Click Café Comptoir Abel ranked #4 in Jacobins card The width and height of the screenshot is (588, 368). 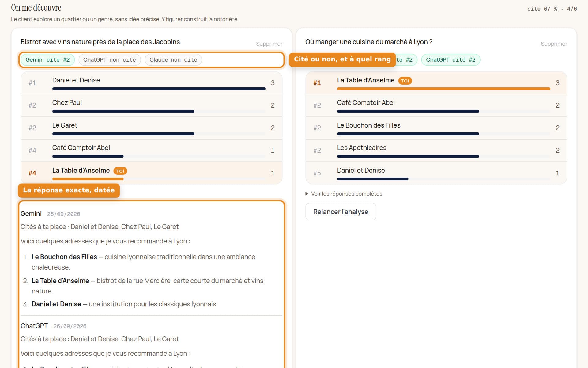click(x=151, y=150)
